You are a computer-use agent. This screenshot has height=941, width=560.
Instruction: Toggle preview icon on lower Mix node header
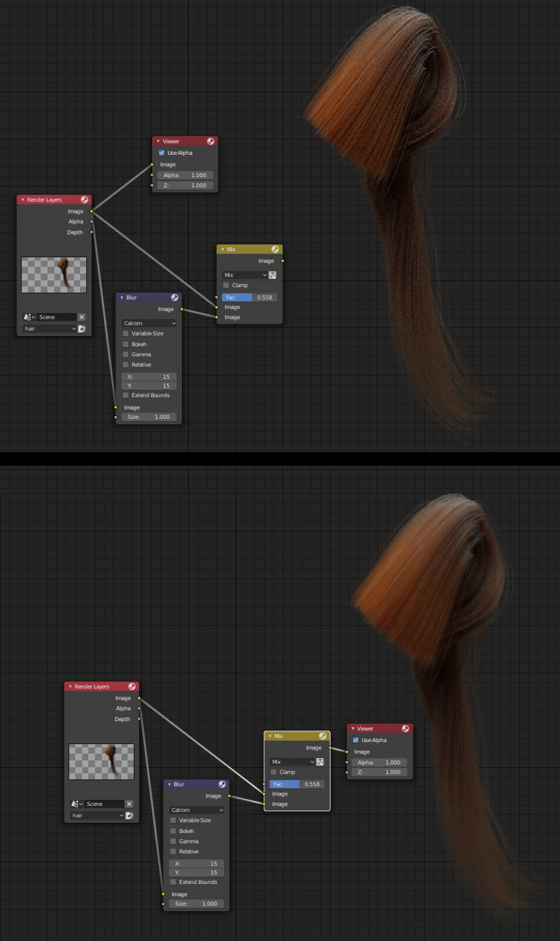[x=322, y=736]
